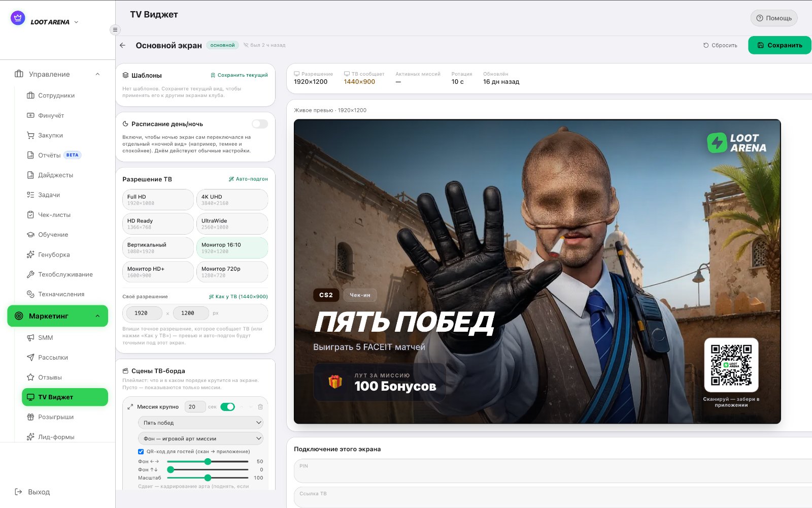Click the custom width field showing 1920
Image resolution: width=812 pixels, height=508 pixels.
point(144,313)
